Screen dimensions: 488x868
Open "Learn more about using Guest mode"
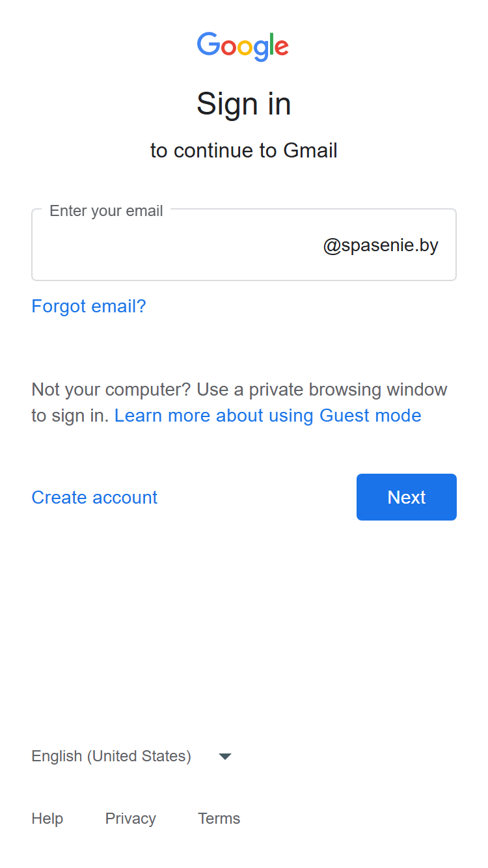(267, 415)
